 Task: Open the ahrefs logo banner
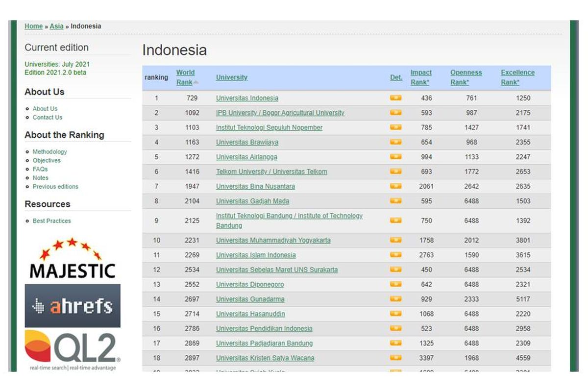(x=73, y=306)
